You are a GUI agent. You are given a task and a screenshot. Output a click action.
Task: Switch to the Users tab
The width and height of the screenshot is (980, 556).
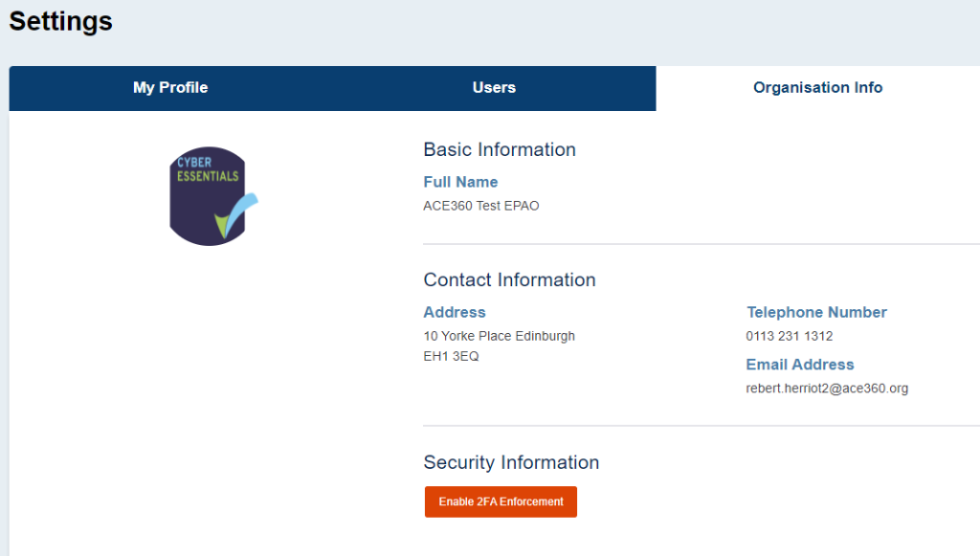[x=494, y=88]
